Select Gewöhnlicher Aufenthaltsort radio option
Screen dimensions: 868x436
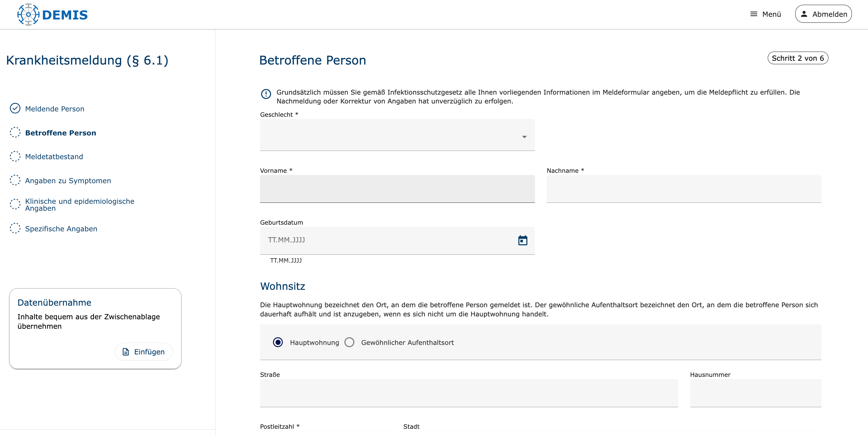349,342
